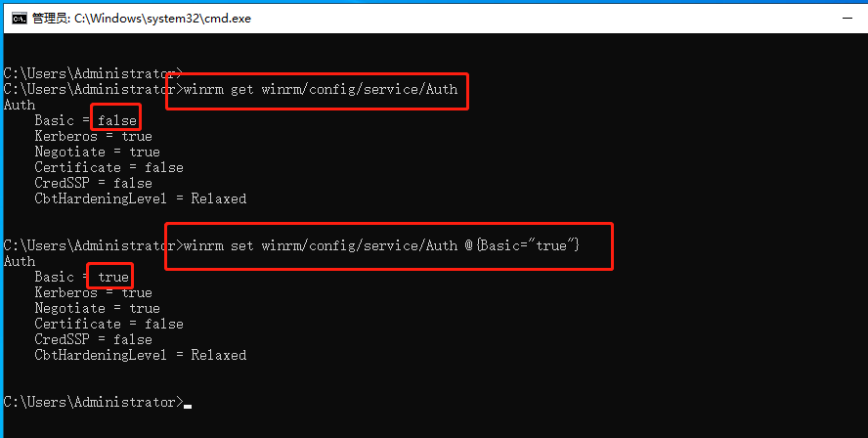Click 'CbtHardeningLevel = Relaxed' in set command output
This screenshot has width=868, height=438.
(x=140, y=354)
